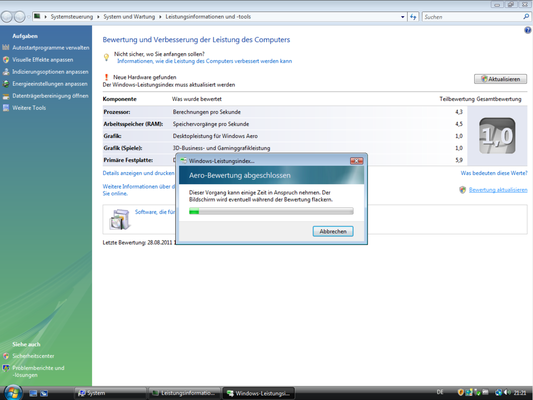533x400 pixels.
Task: Click the light bulb tip icon
Action: [x=106, y=57]
